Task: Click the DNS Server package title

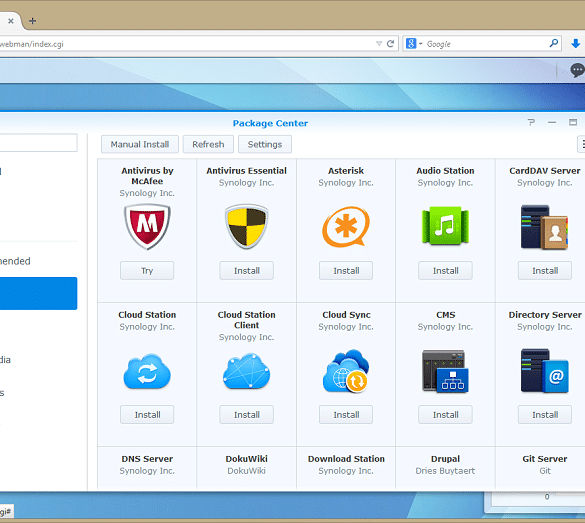Action: pyautogui.click(x=147, y=458)
